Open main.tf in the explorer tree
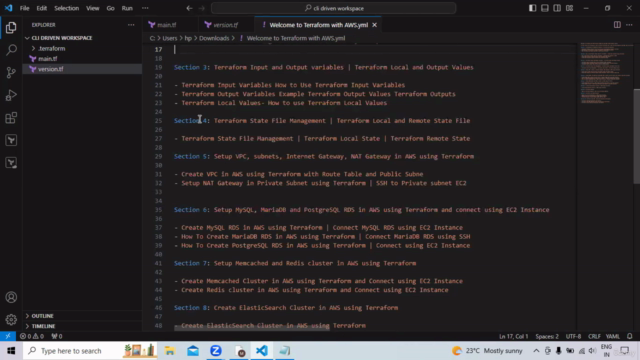The width and height of the screenshot is (640, 360). (48, 59)
